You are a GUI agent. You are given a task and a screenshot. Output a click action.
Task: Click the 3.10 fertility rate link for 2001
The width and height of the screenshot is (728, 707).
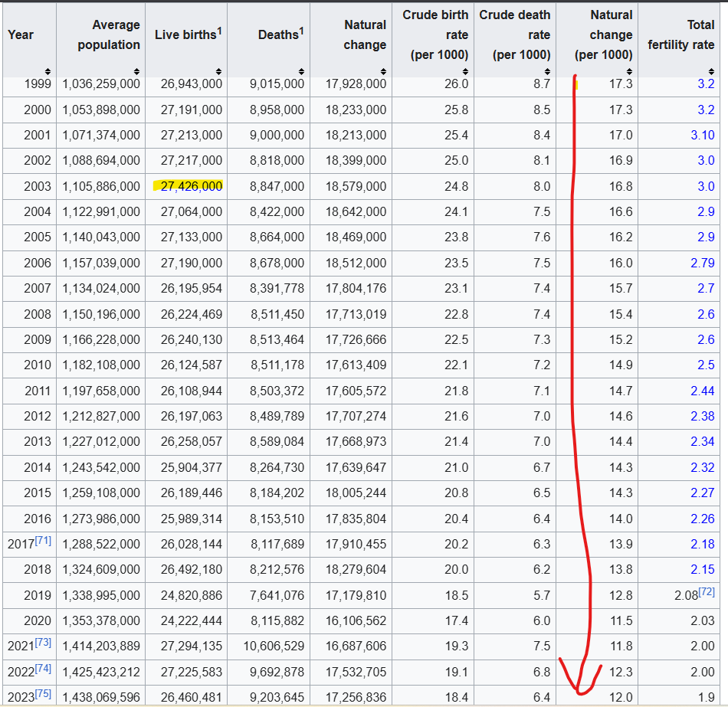701,135
